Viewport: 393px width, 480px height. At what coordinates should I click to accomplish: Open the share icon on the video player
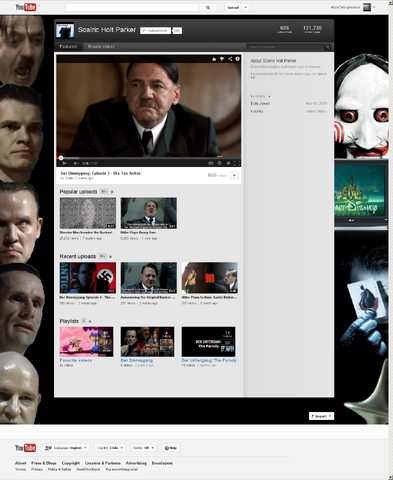230,59
